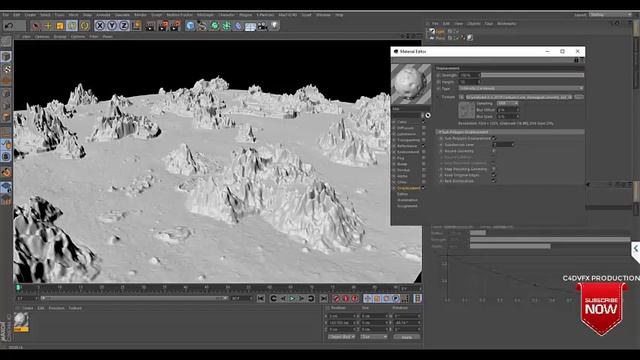
Task: Select the Move tool
Action: click(x=48, y=26)
